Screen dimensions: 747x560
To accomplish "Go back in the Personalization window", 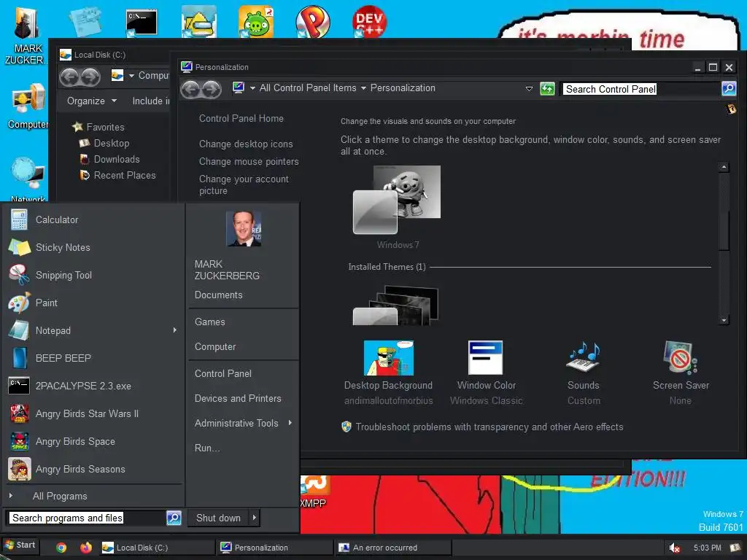I will tap(191, 89).
